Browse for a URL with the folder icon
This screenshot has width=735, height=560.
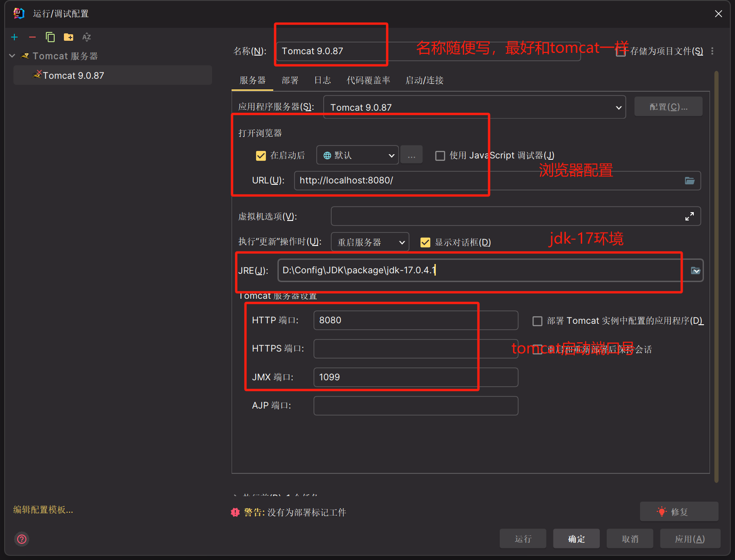(690, 181)
